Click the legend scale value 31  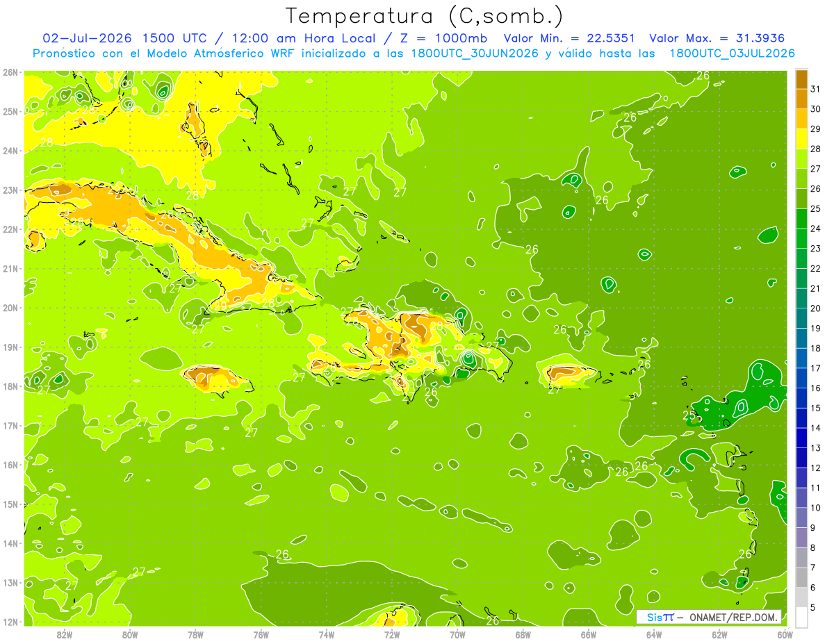pos(816,90)
